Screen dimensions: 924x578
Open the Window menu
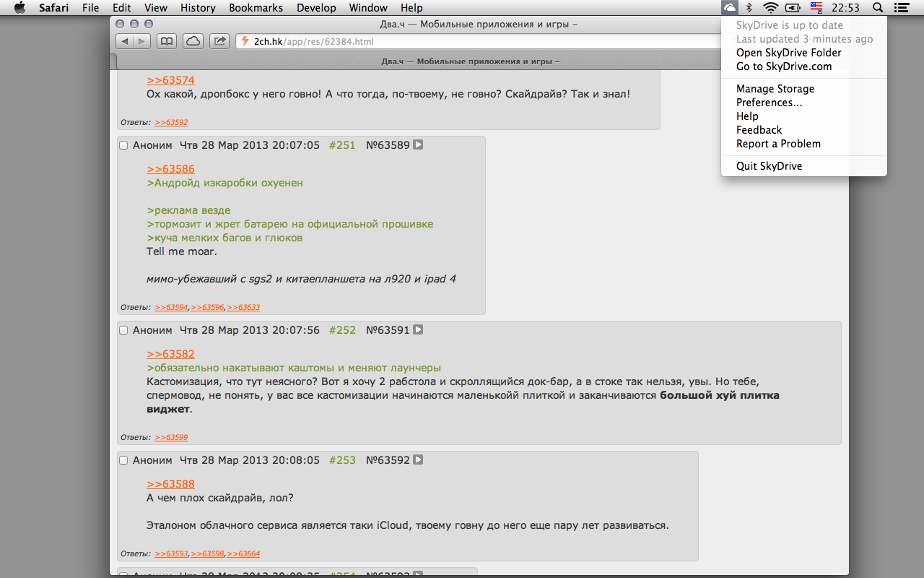click(368, 8)
